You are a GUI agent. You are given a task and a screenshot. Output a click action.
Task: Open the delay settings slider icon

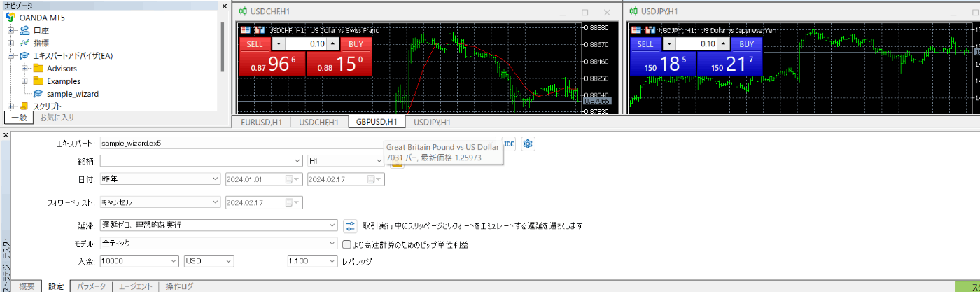pos(351,225)
